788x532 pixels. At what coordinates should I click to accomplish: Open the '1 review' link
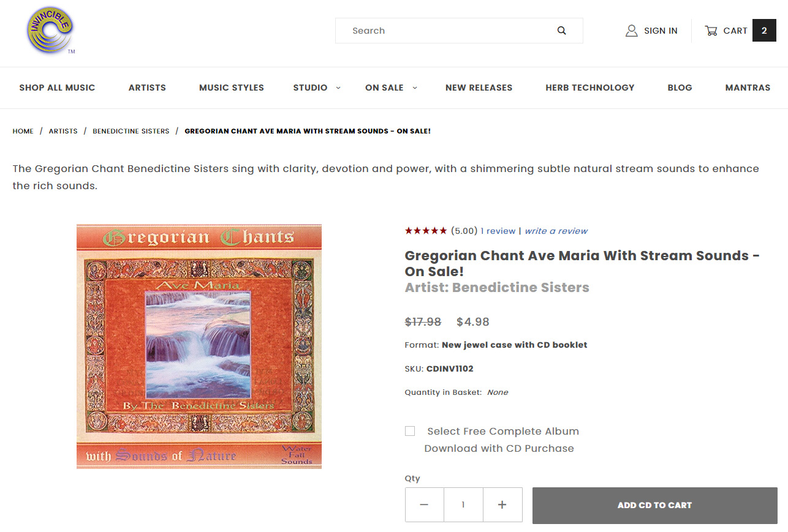(x=498, y=231)
